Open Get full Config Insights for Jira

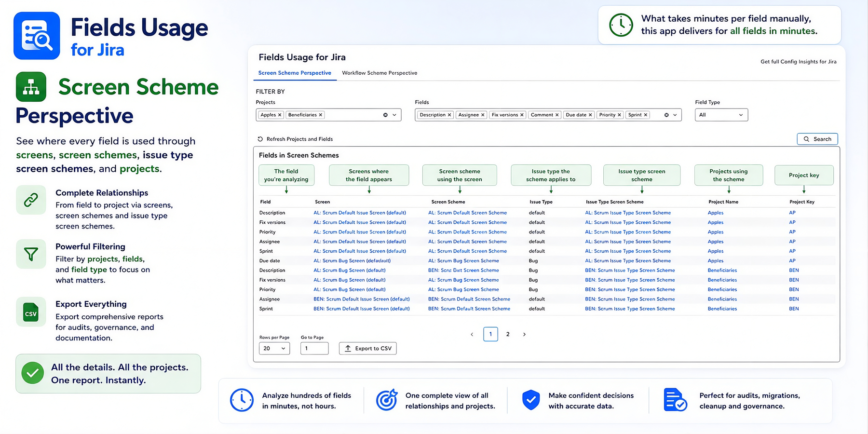(799, 62)
